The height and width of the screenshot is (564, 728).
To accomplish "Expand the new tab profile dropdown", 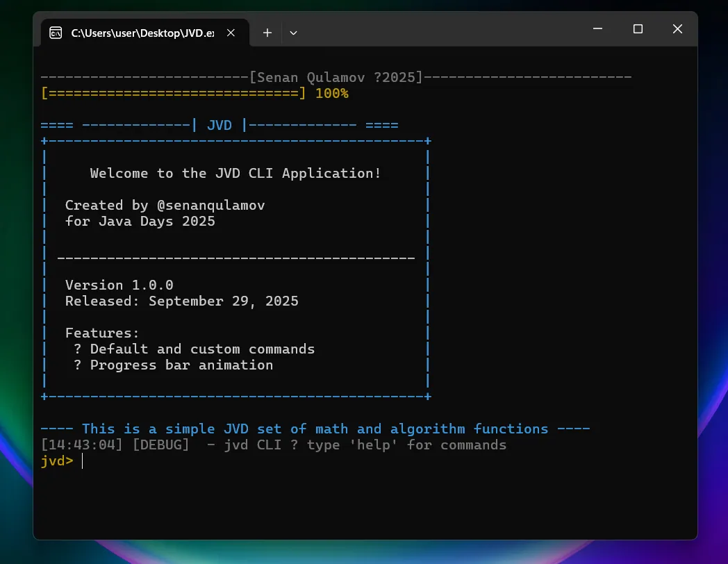I will (x=293, y=33).
